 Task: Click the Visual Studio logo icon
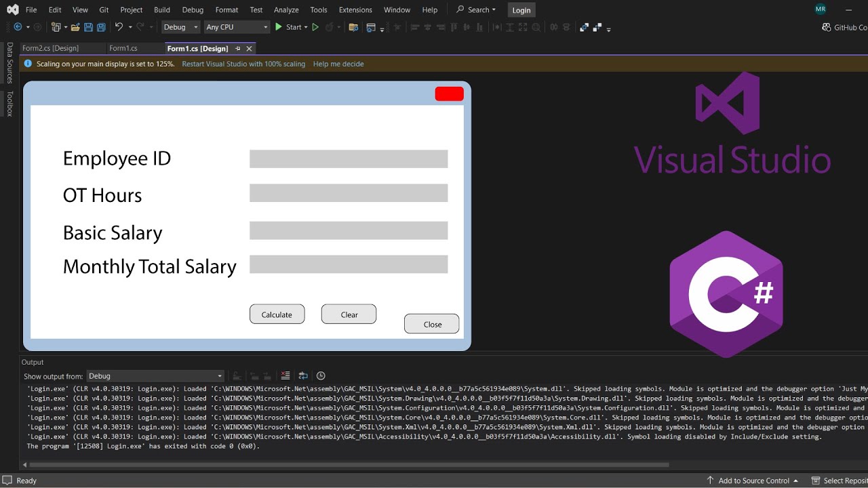click(x=13, y=9)
